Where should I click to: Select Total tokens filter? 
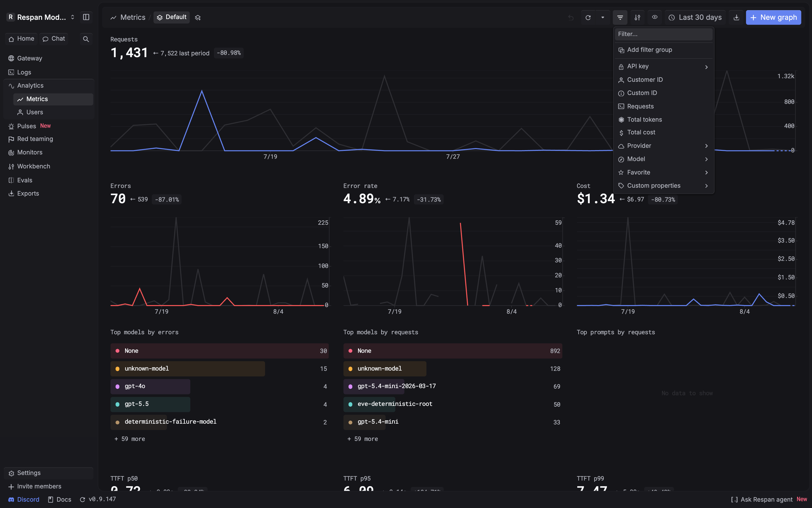coord(663,120)
